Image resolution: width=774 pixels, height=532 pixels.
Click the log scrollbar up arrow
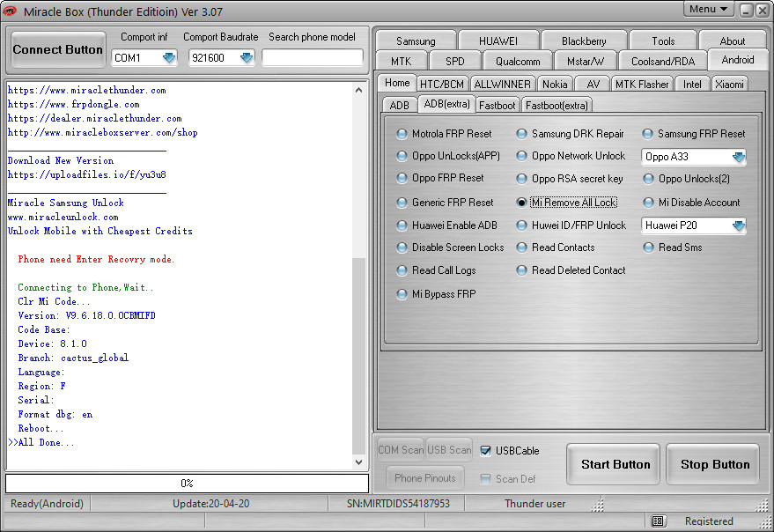click(x=359, y=90)
